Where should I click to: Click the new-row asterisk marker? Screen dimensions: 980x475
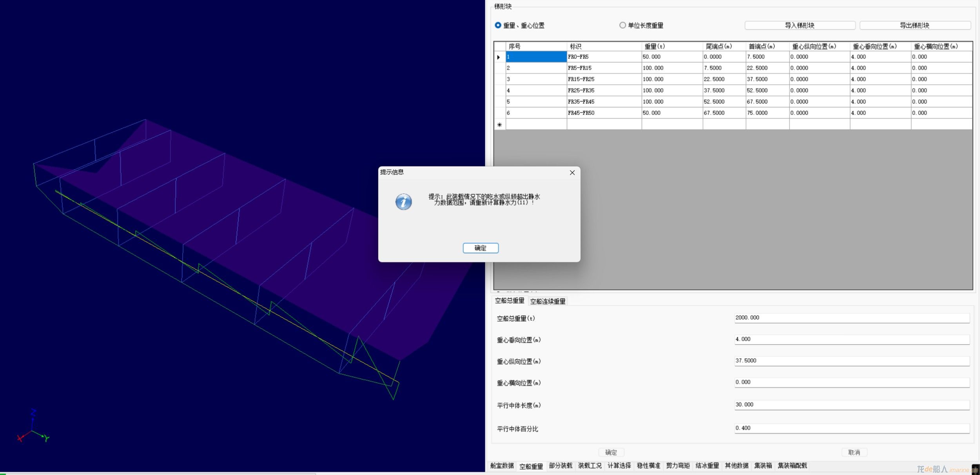pyautogui.click(x=499, y=125)
